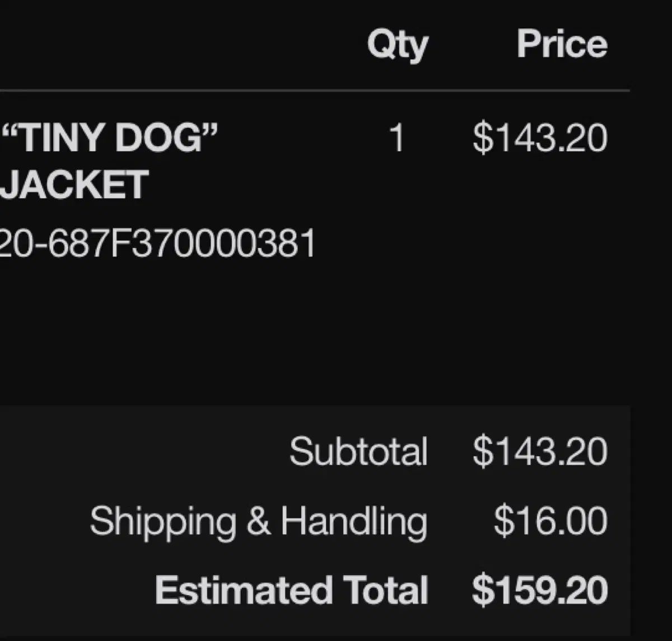Click the item quantity value 1
Screen dimensions: 672x641
click(x=396, y=138)
